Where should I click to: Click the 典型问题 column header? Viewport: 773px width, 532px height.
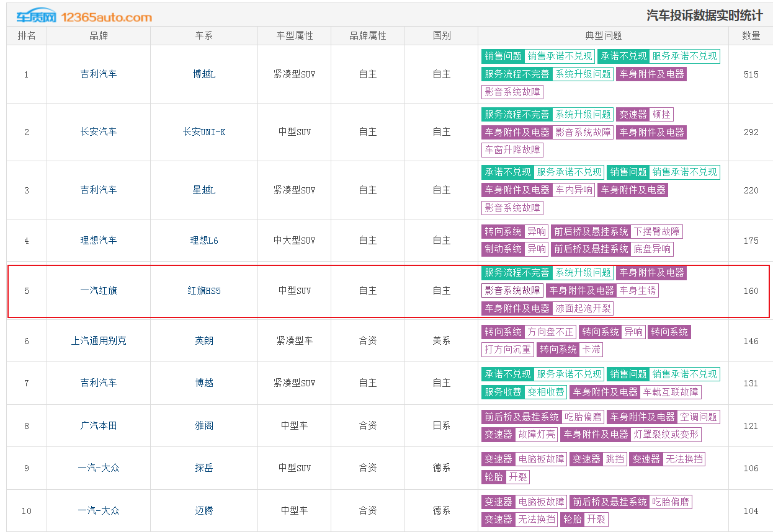coord(604,36)
